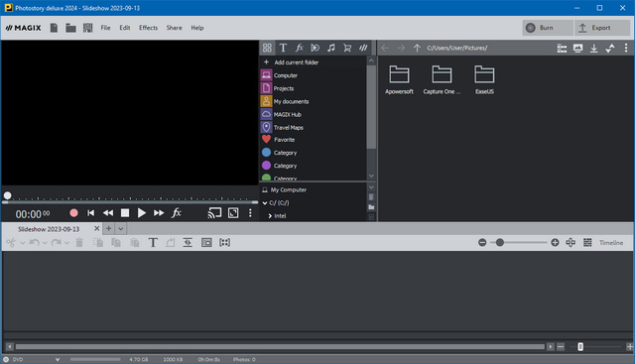Open a project using the folder icon
The image size is (635, 364).
click(x=70, y=28)
